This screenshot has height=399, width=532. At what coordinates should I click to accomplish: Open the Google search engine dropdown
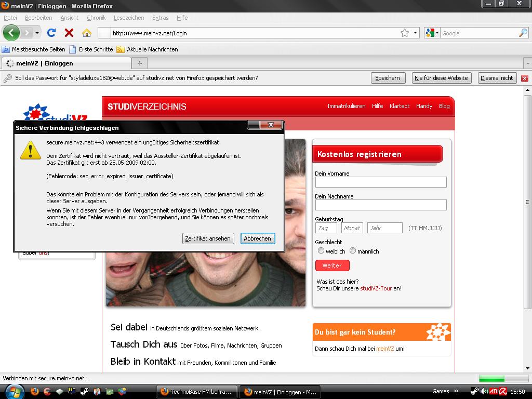point(432,33)
